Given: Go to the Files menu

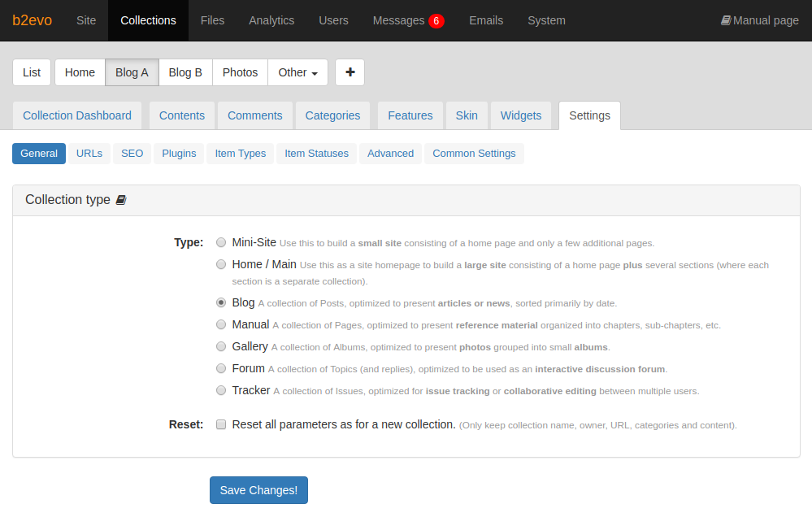Looking at the screenshot, I should point(212,20).
